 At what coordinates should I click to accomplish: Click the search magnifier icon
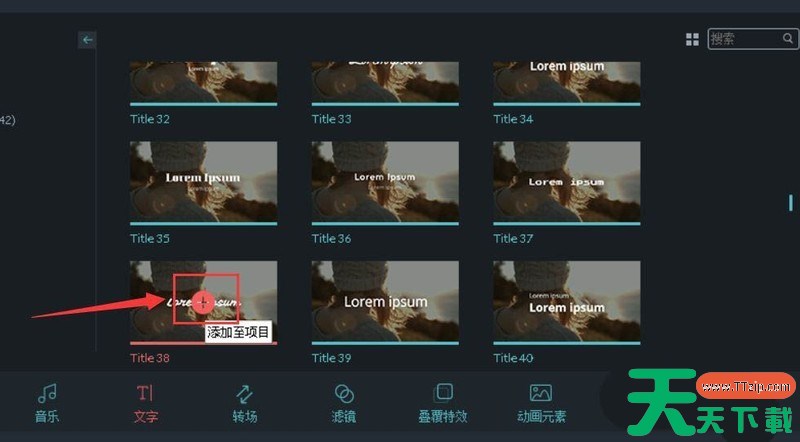(x=788, y=39)
